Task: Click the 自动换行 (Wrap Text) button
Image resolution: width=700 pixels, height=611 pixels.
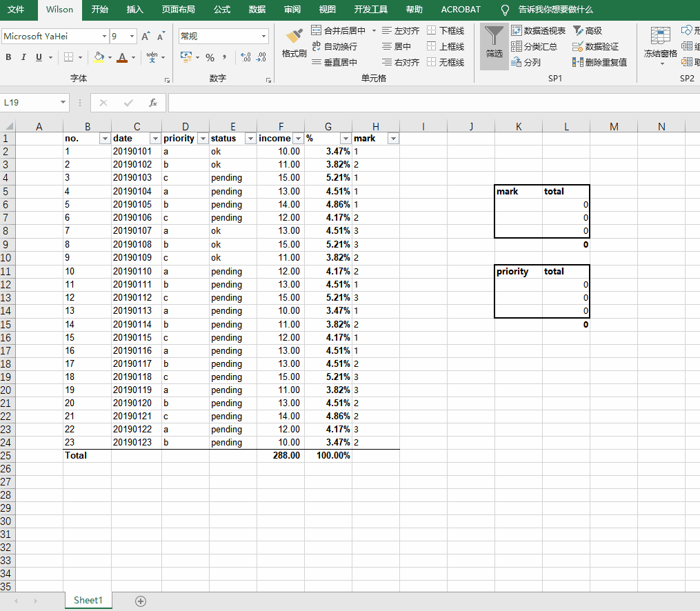Action: click(x=340, y=46)
